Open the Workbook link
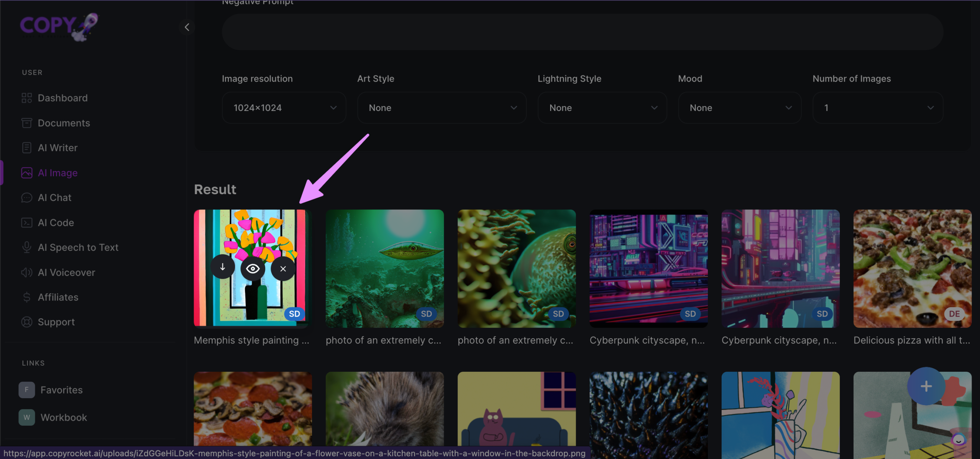Screen dimensions: 980x459 click(64, 418)
